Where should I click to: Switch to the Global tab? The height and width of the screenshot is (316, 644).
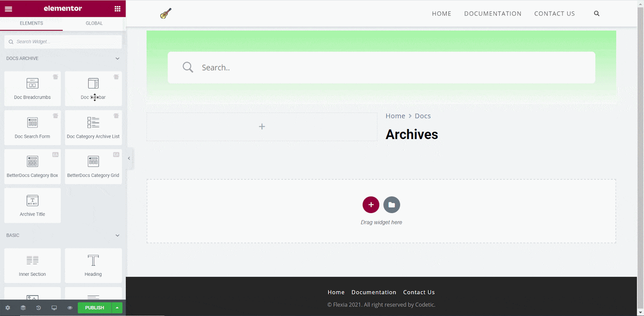(x=94, y=23)
